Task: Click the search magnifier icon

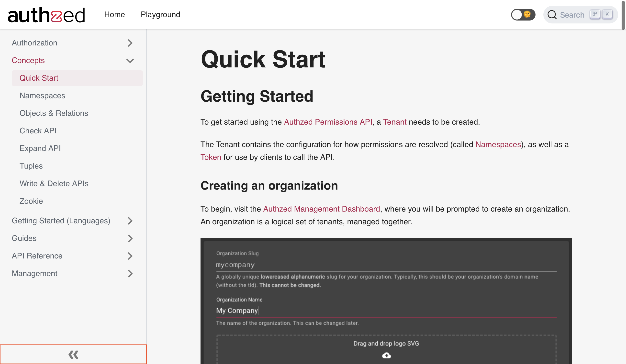Action: coord(552,15)
